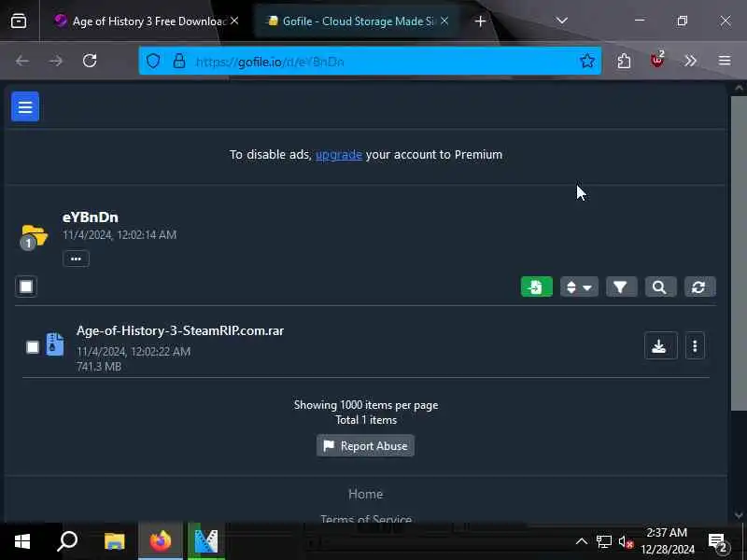Check the Age-of-History-3-SteamRIP.com.rar checkbox
This screenshot has height=560, width=747.
33,346
